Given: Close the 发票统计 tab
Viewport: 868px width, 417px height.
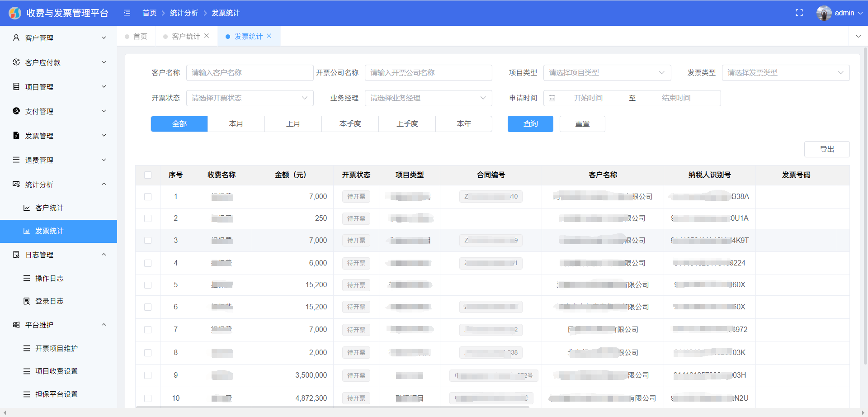Looking at the screenshot, I should pos(269,36).
